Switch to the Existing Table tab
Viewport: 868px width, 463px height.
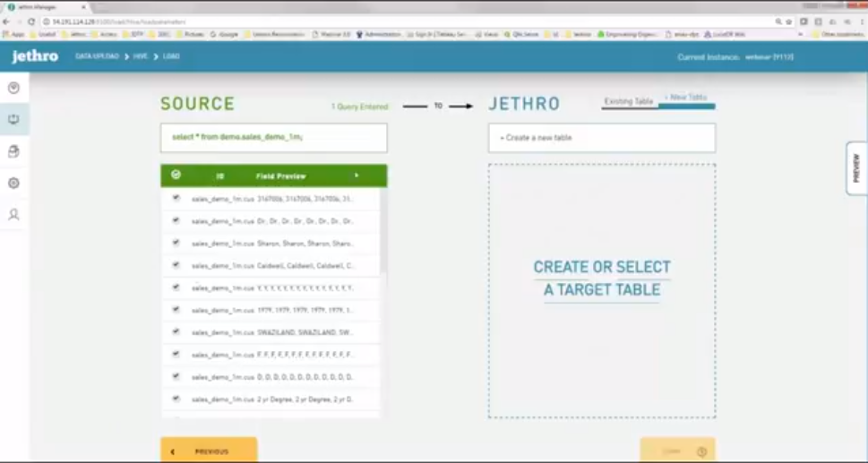tap(629, 101)
